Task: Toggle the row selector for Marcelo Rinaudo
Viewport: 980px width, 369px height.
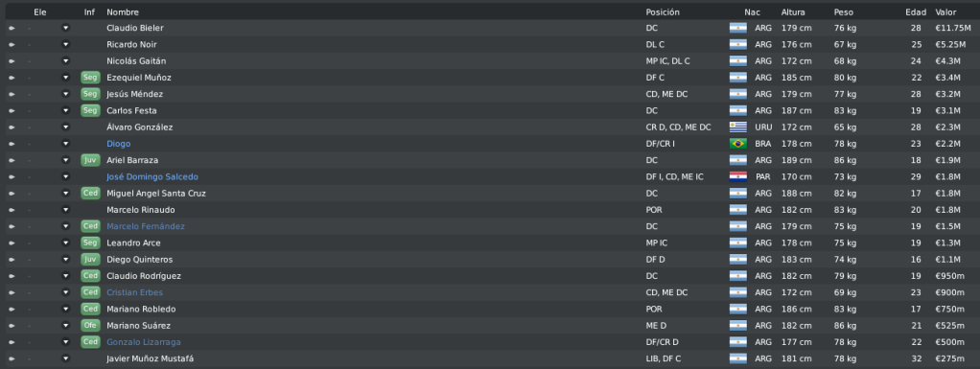Action: (12, 210)
